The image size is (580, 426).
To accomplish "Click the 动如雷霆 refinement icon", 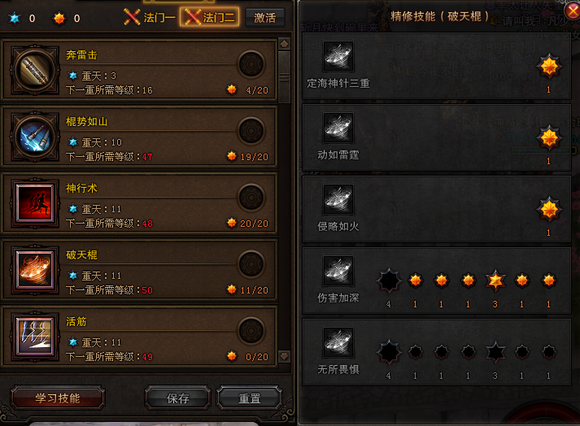I will (x=338, y=128).
